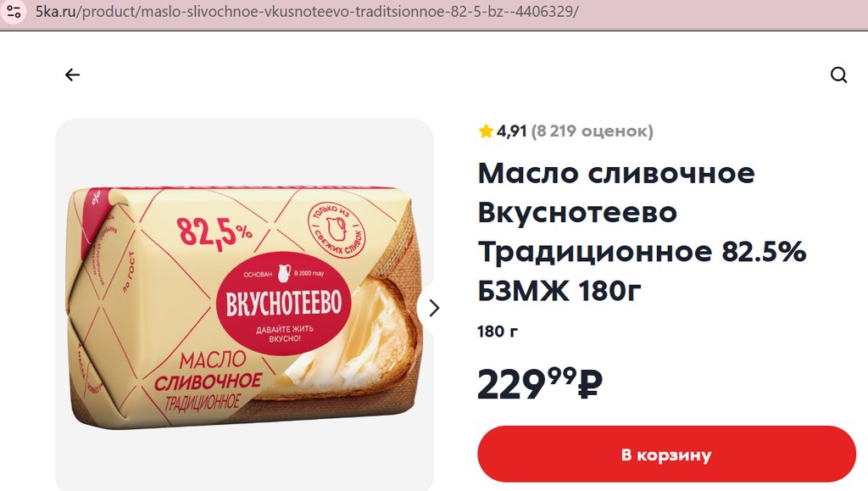Click the red Вкуснотеево logo on the package
The height and width of the screenshot is (491, 868).
tap(284, 304)
